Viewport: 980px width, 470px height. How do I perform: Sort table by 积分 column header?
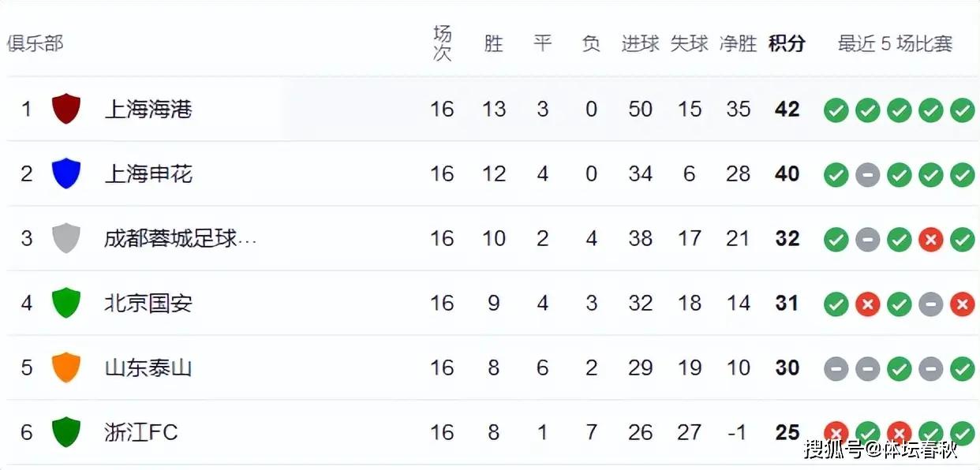787,43
